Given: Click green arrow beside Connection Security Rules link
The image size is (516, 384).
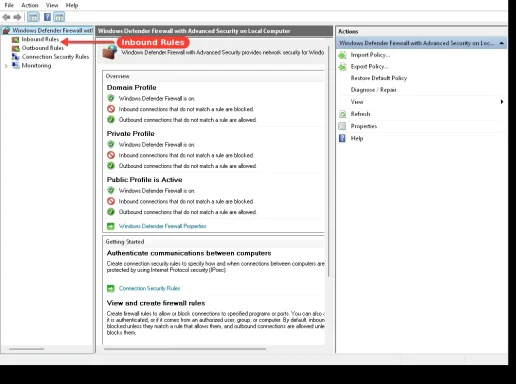Looking at the screenshot, I should click(111, 288).
